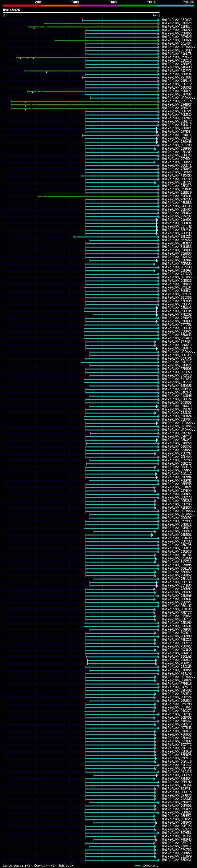Open hit label UniRef100_Q5NQ66
Screen dimensions: 197x868
pyautogui.click(x=177, y=33)
